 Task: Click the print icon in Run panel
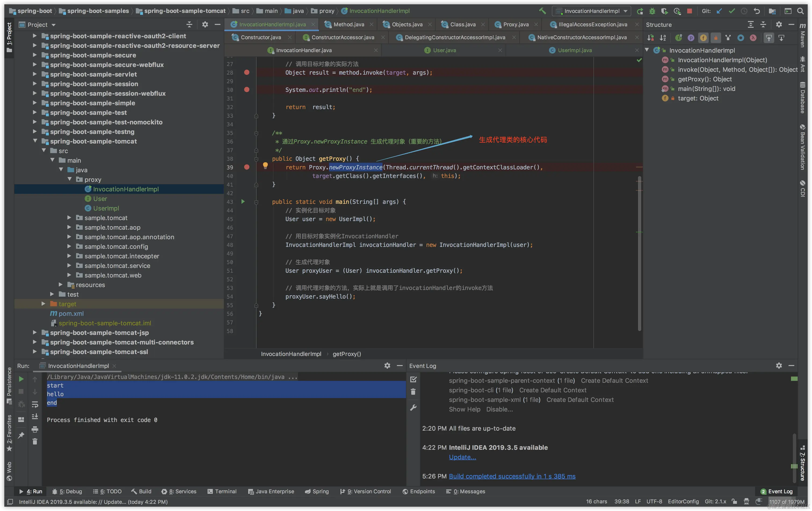[x=35, y=429]
